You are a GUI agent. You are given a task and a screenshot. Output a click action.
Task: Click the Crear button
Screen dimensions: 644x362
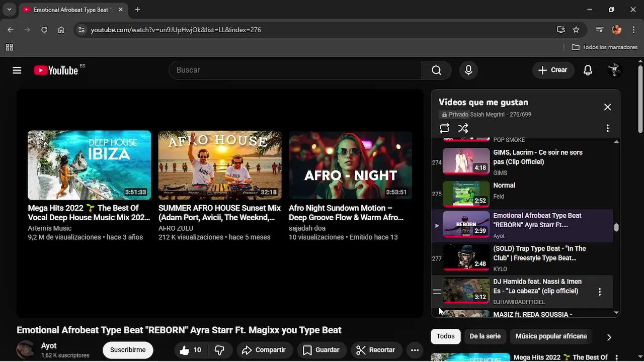[553, 70]
